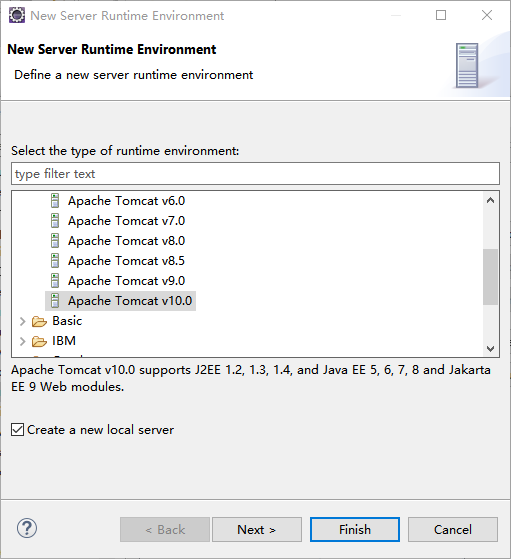Click the Basic folder icon
The height and width of the screenshot is (559, 511).
pos(39,321)
